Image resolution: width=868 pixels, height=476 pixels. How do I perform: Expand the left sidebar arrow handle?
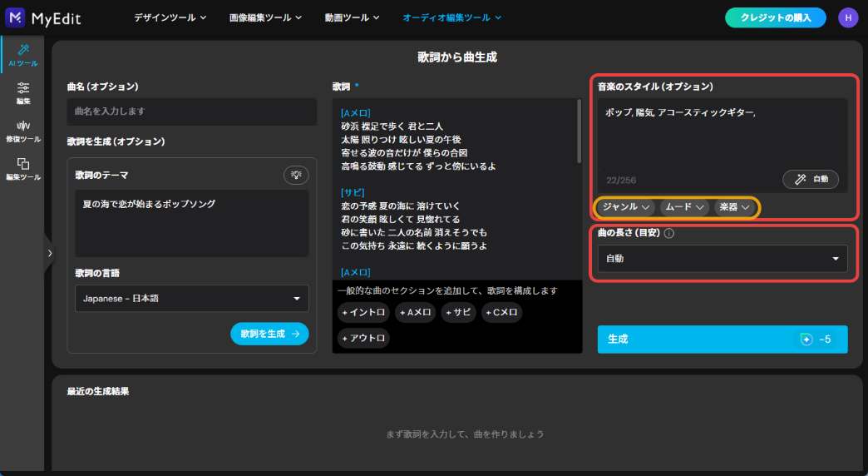[49, 253]
